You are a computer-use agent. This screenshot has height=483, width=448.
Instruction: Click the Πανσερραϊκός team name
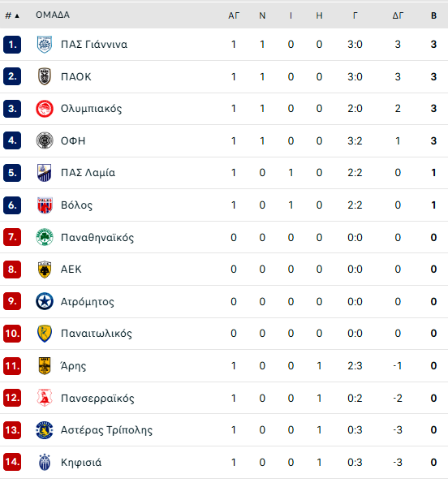[x=97, y=399]
